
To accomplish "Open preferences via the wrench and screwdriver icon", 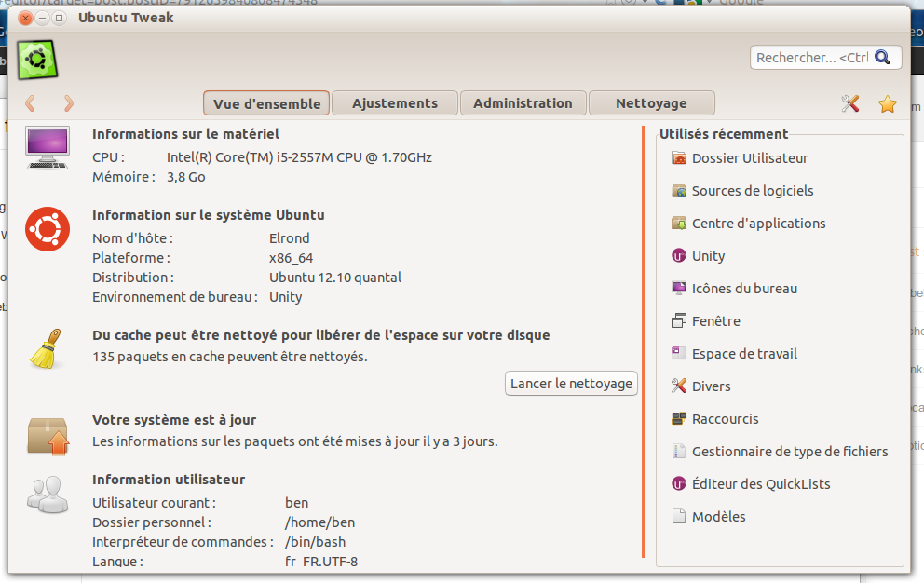I will click(849, 103).
